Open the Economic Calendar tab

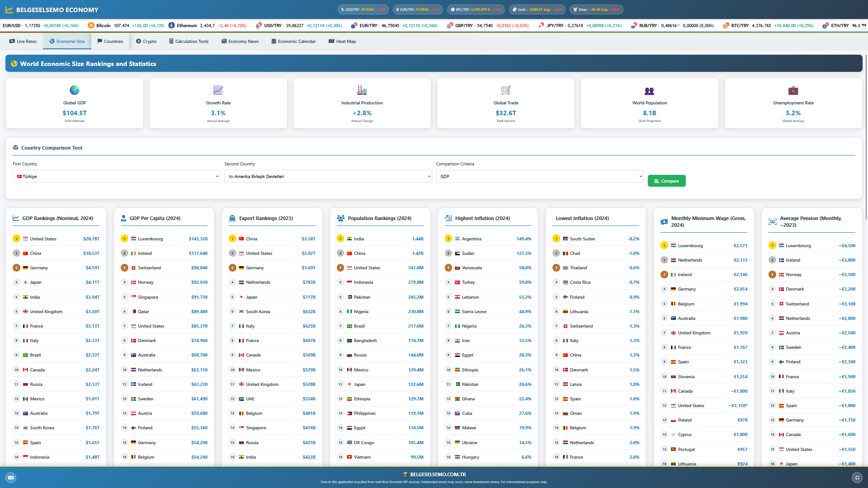tap(293, 42)
